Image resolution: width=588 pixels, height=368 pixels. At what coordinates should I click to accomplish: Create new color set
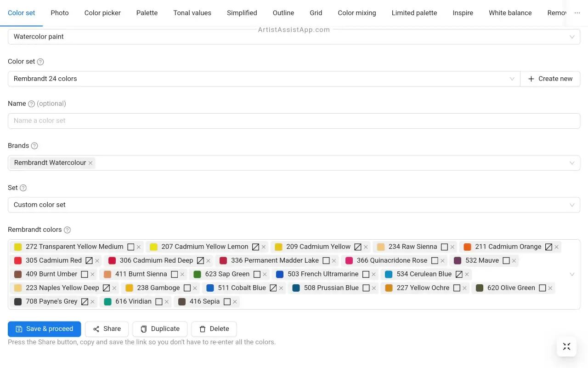click(x=550, y=79)
